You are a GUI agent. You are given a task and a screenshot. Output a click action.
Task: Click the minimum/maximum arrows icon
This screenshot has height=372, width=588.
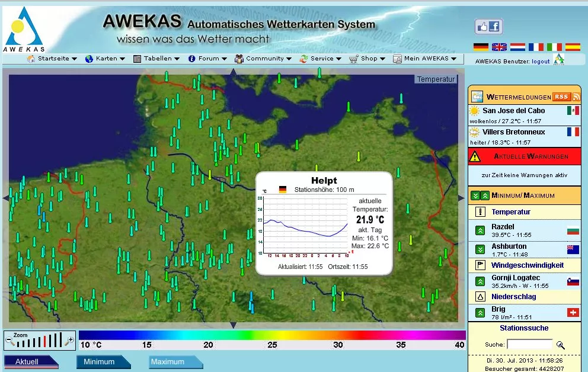[480, 195]
